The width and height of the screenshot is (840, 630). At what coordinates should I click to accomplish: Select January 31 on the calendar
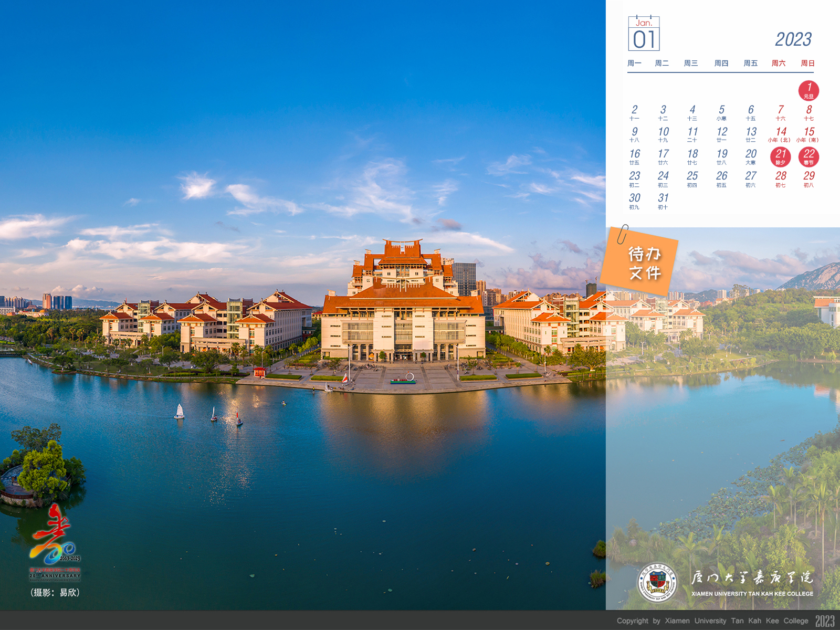663,201
